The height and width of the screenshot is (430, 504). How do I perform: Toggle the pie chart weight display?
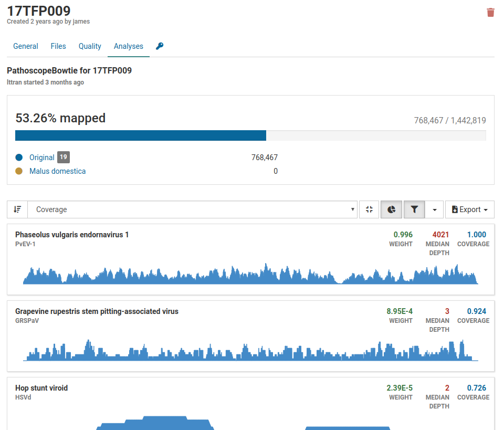click(392, 209)
